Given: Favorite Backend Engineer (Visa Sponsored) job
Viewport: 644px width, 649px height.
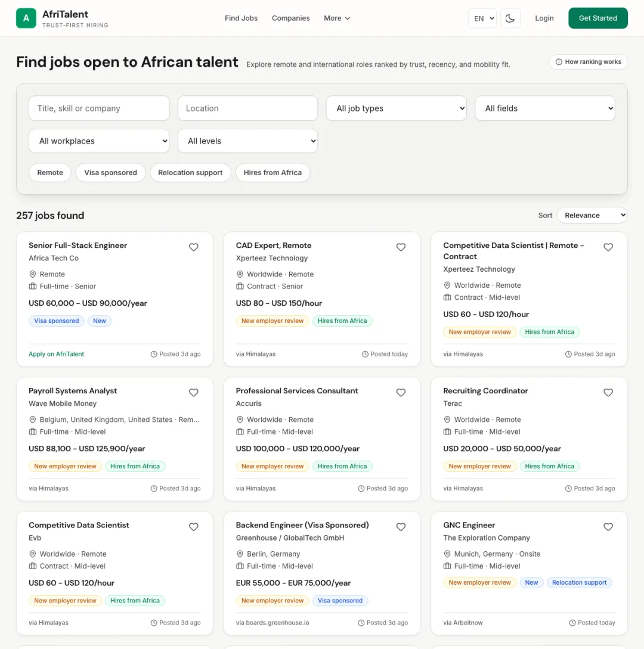Looking at the screenshot, I should coord(401,527).
